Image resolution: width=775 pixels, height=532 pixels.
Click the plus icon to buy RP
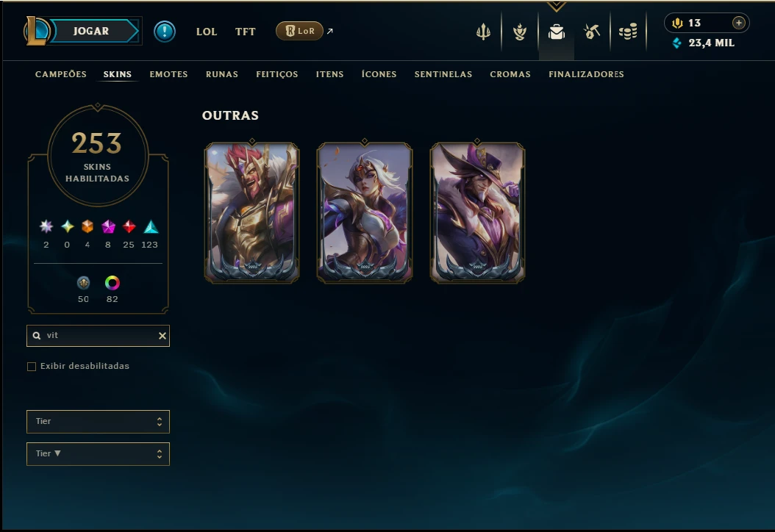[x=738, y=23]
